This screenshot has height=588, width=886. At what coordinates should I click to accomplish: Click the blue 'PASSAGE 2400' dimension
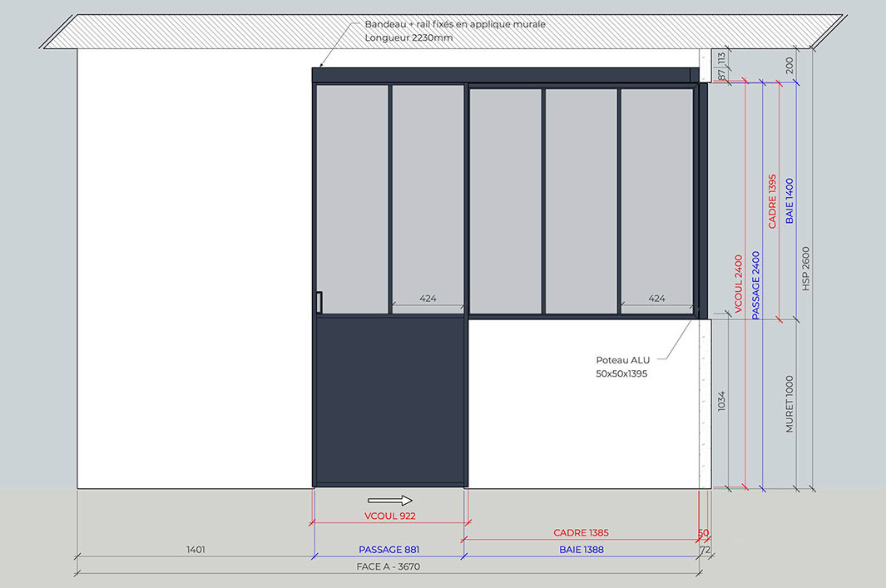(755, 285)
